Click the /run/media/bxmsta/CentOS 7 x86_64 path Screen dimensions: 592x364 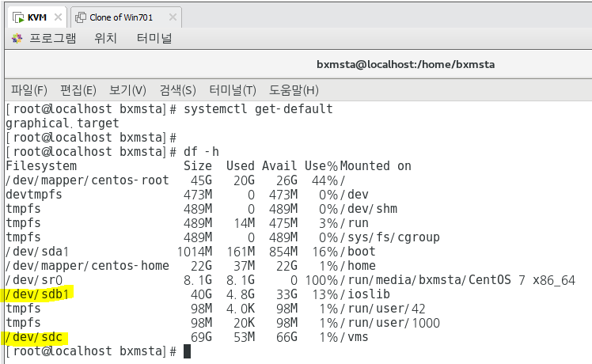pyautogui.click(x=457, y=280)
